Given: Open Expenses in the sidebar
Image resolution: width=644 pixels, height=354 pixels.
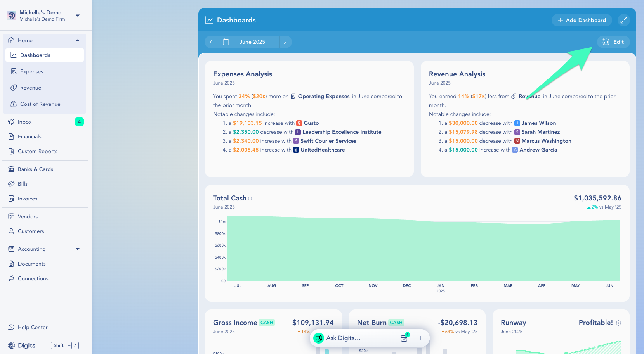Looking at the screenshot, I should (x=31, y=71).
